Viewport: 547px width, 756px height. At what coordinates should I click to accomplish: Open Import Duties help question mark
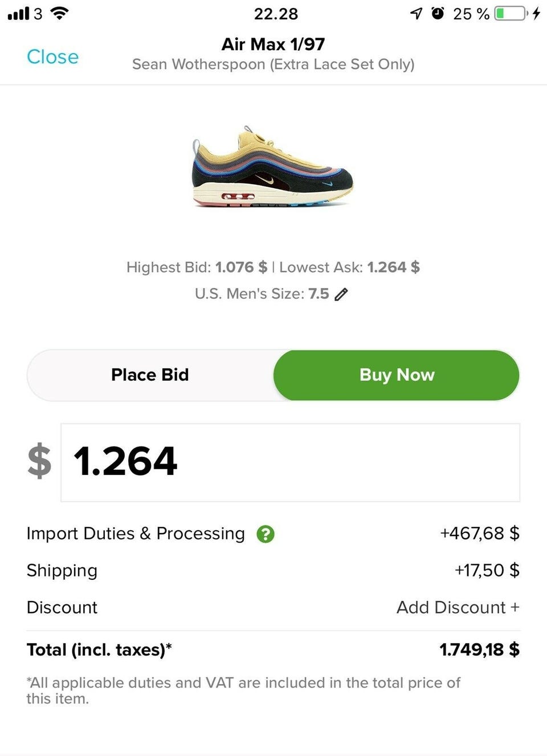coord(266,534)
